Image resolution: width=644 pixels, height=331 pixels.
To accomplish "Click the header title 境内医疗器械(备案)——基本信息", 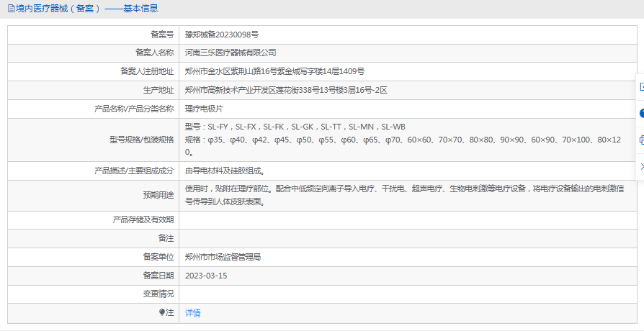I will [86, 8].
